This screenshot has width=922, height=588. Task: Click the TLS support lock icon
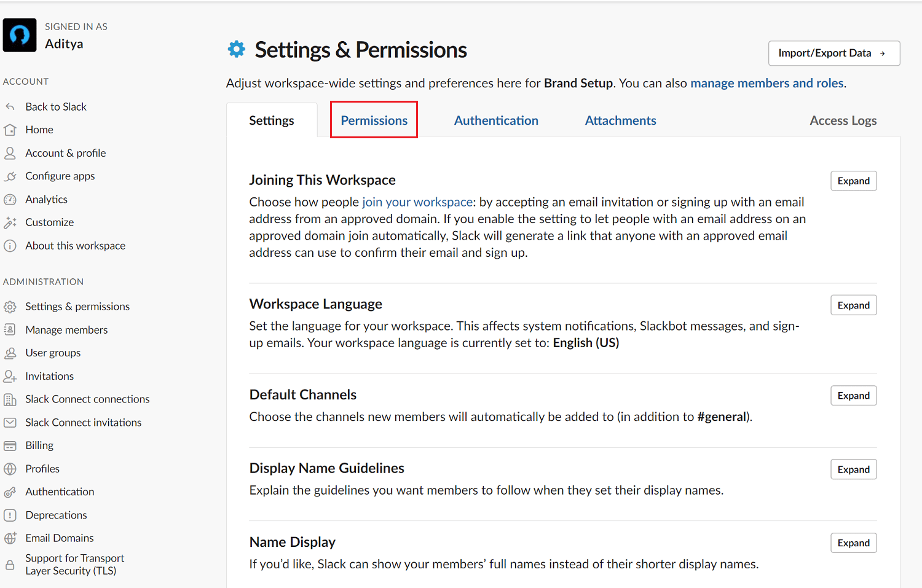10,565
